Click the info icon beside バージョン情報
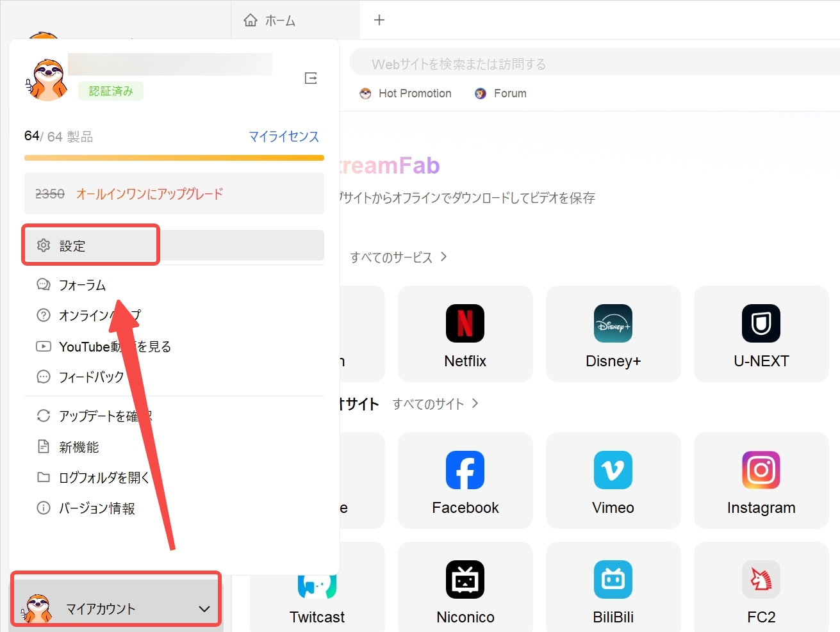 click(44, 508)
